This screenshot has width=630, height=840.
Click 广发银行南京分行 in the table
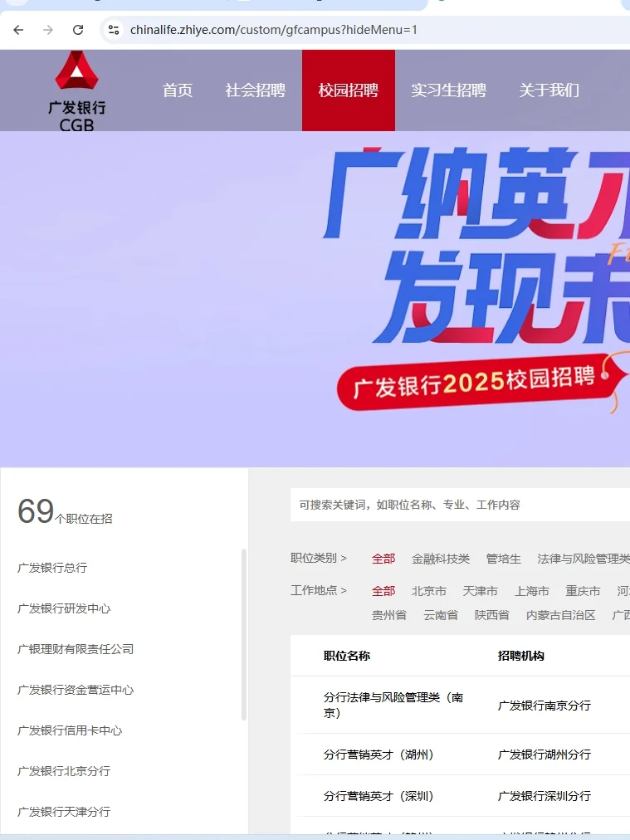click(545, 706)
